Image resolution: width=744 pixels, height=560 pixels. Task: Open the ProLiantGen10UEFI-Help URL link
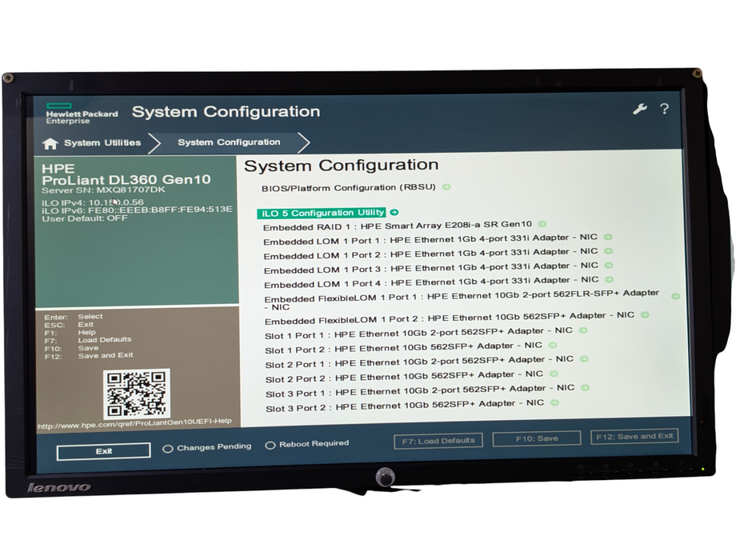point(134,423)
